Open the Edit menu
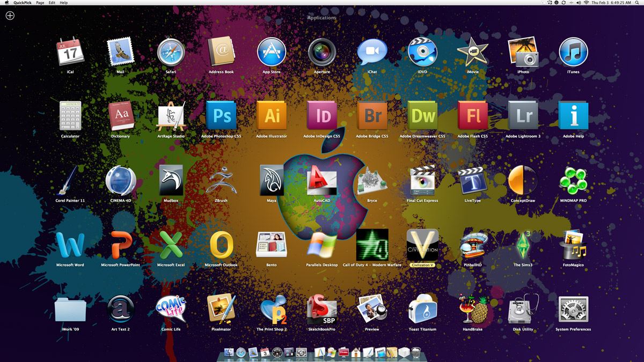The width and height of the screenshot is (644, 362). point(52,3)
